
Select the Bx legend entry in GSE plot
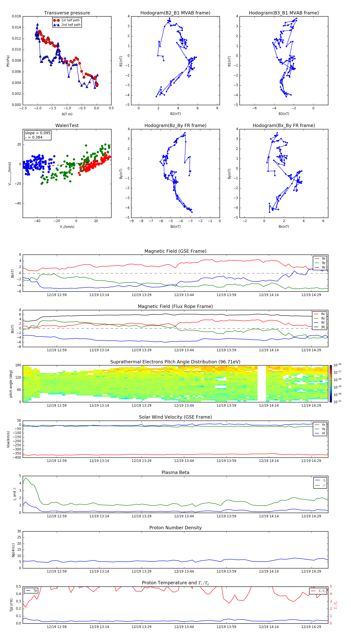(320, 259)
